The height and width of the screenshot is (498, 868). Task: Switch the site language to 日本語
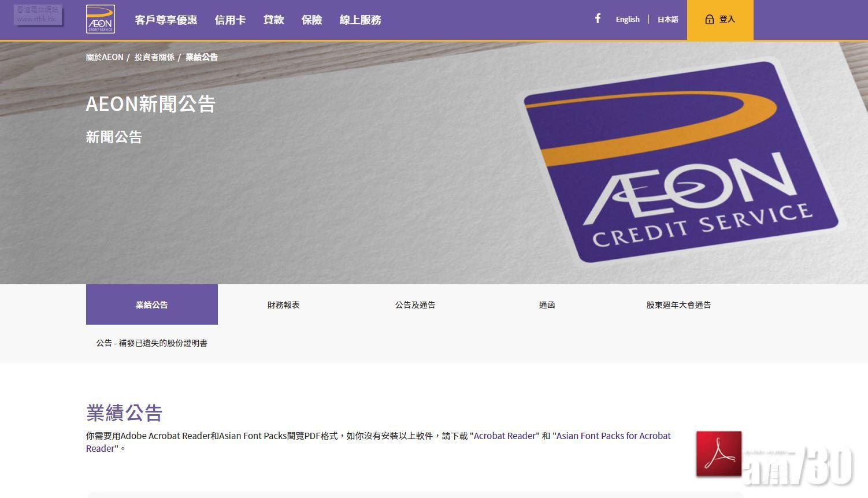pyautogui.click(x=667, y=19)
